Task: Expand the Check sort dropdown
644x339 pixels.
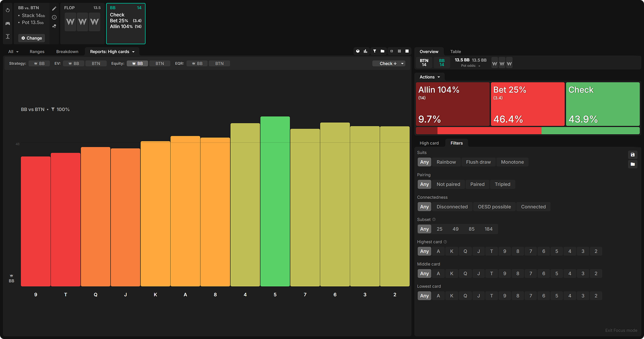Action: click(389, 64)
